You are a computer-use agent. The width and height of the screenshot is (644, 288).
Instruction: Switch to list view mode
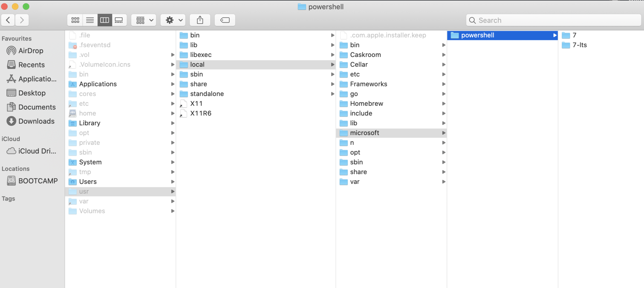[90, 20]
